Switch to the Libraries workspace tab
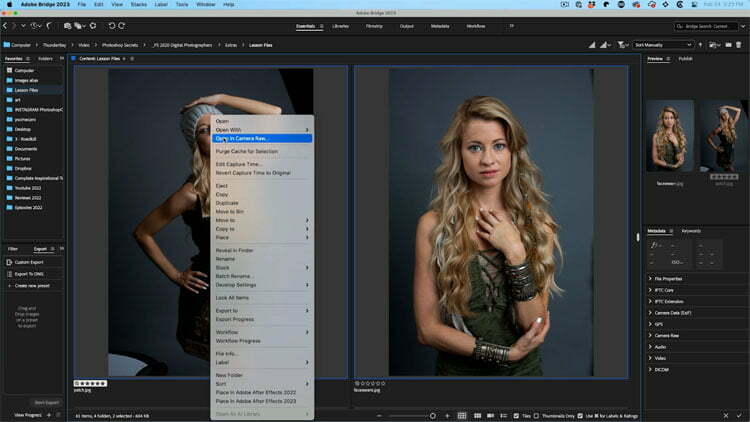Screen dimensions: 750x422 tap(341, 25)
